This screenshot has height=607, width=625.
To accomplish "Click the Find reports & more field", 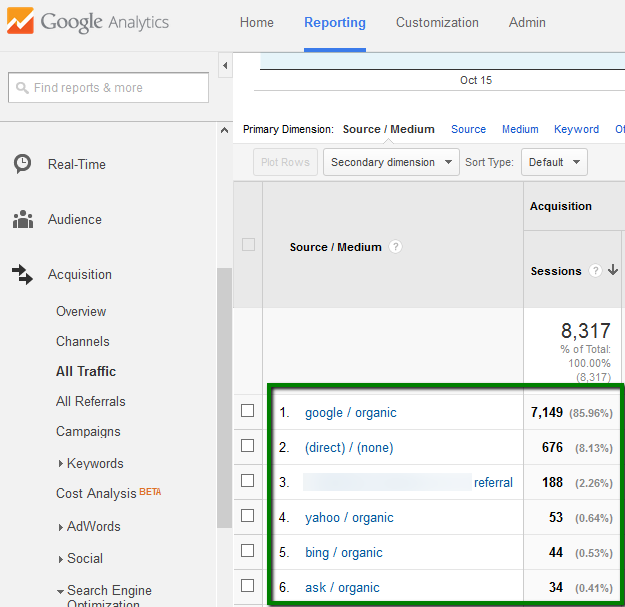I will coord(108,88).
